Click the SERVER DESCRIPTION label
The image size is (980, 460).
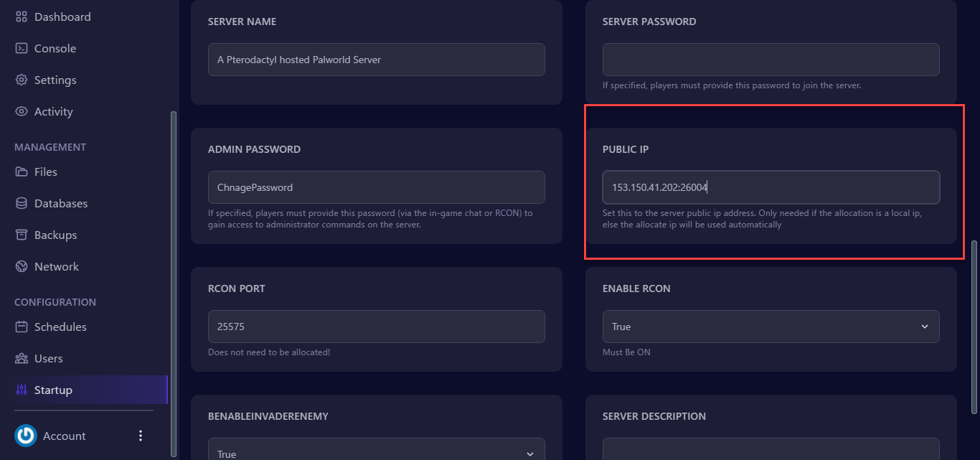click(654, 416)
